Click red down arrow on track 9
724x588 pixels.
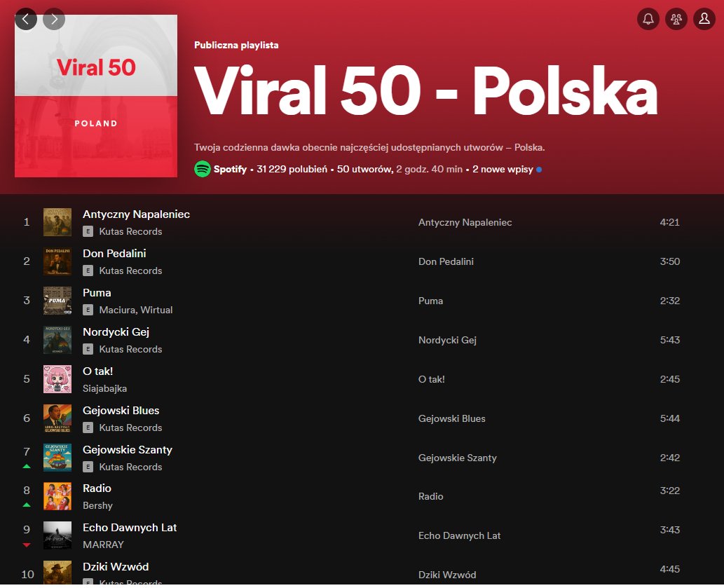pos(27,545)
